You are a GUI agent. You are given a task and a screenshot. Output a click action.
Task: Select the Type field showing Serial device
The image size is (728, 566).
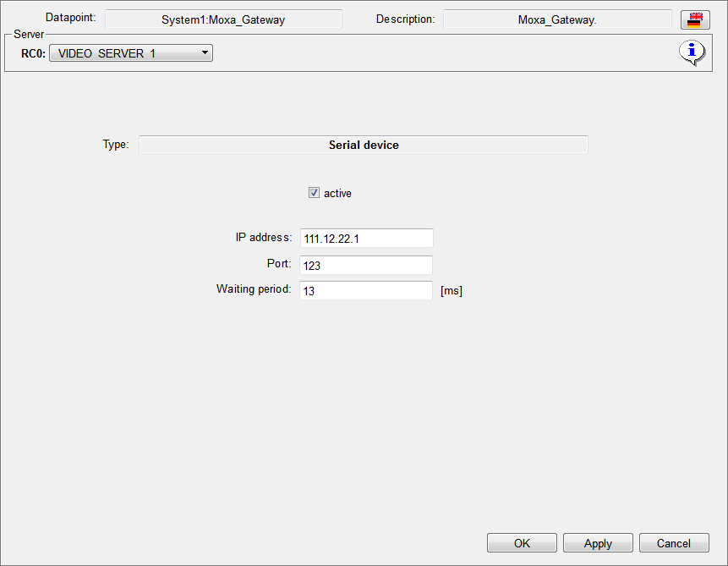click(x=364, y=145)
